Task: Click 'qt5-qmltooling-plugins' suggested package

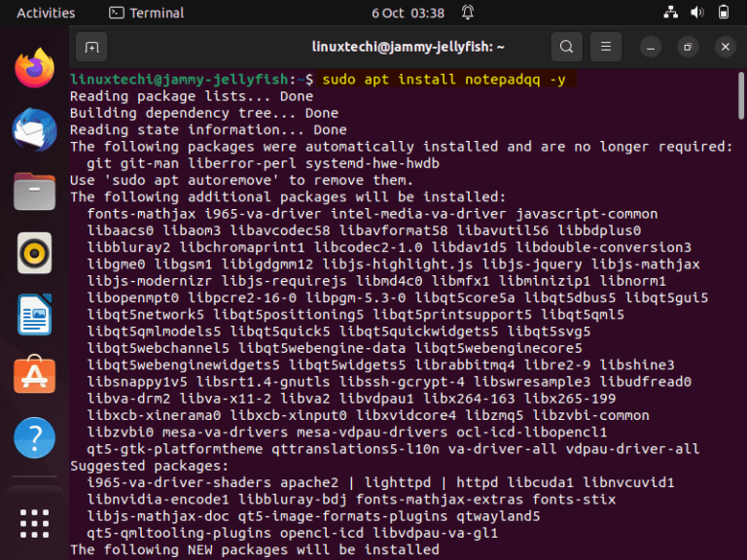Action: click(179, 533)
